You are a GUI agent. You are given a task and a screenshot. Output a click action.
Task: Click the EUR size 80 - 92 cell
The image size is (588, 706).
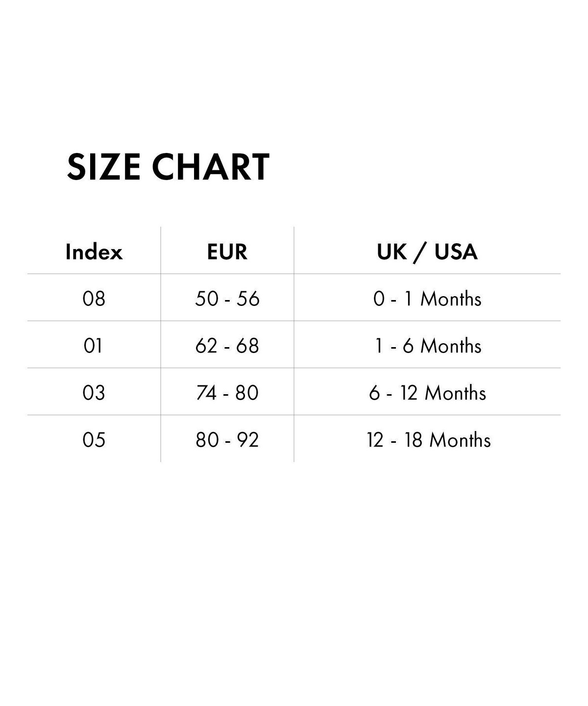(x=227, y=440)
